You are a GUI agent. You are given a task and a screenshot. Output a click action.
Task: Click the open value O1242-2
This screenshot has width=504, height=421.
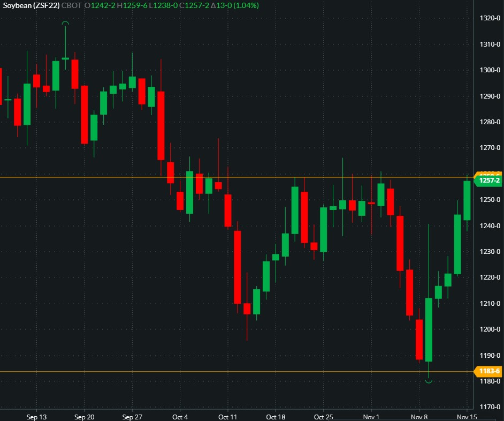coord(98,5)
